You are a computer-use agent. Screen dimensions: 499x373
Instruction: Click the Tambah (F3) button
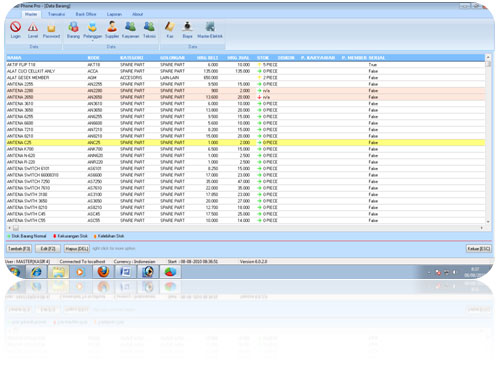click(19, 249)
